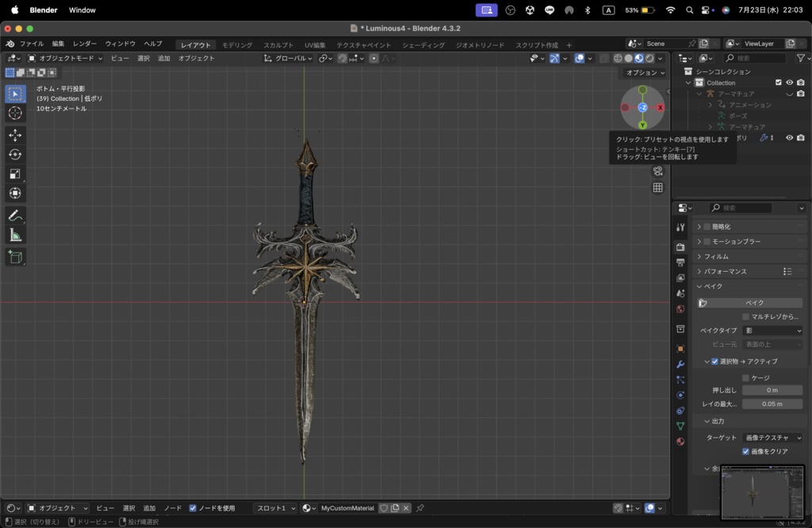The image size is (812, 528).
Task: Hide Collection using its eye icon
Action: click(789, 82)
